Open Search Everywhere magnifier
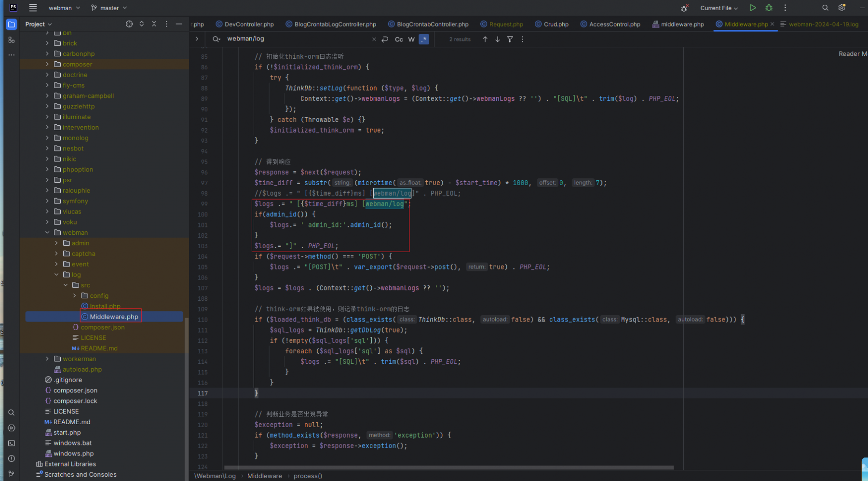Image resolution: width=868 pixels, height=481 pixels. [825, 8]
